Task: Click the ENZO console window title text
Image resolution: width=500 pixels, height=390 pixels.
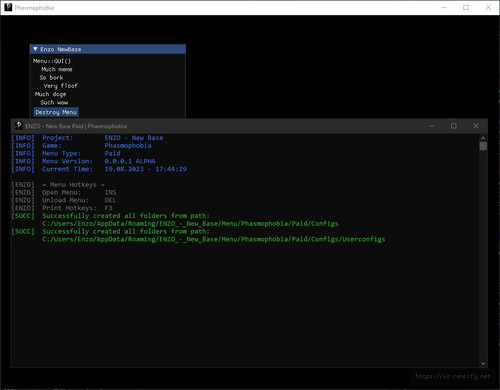Action: point(76,126)
